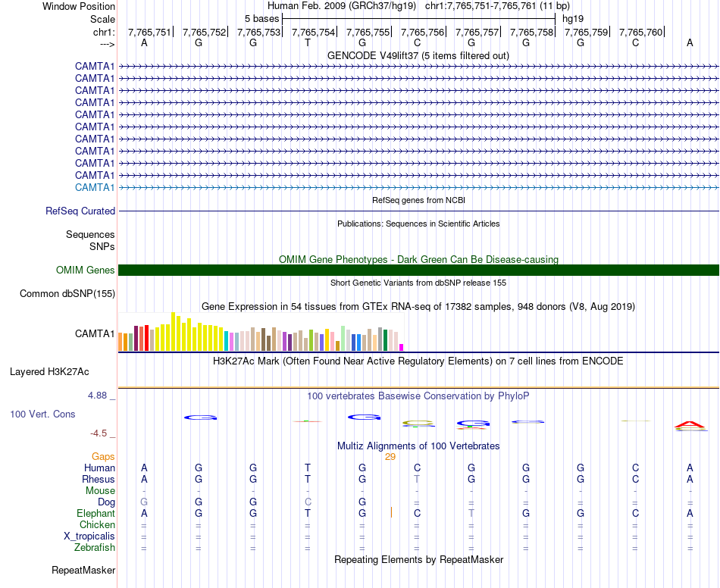The width and height of the screenshot is (720, 588).
Task: Click the orange Gaps label
Action: point(103,457)
